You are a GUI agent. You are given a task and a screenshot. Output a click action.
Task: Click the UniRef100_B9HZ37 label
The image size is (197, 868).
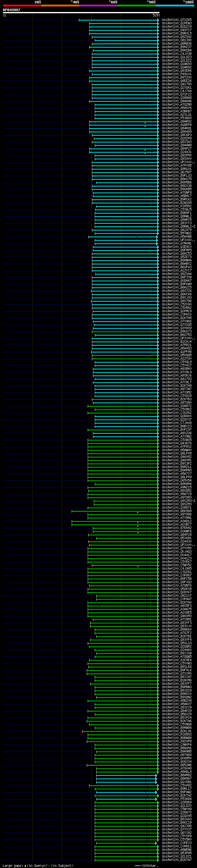point(176,47)
